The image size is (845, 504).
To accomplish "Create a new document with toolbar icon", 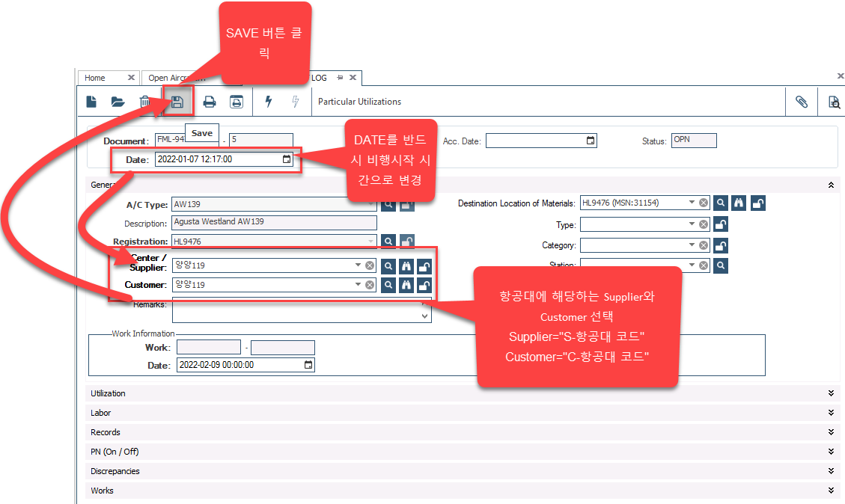I will click(x=91, y=102).
